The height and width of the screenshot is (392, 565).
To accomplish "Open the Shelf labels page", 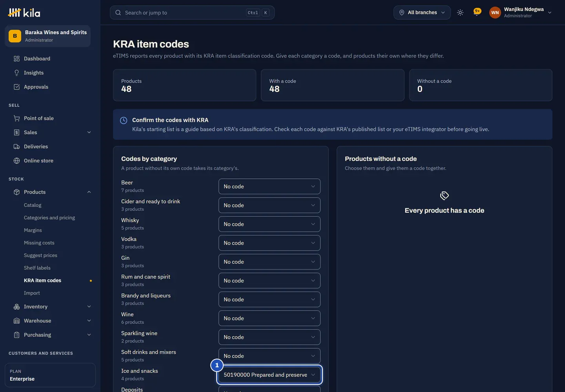I will click(37, 268).
